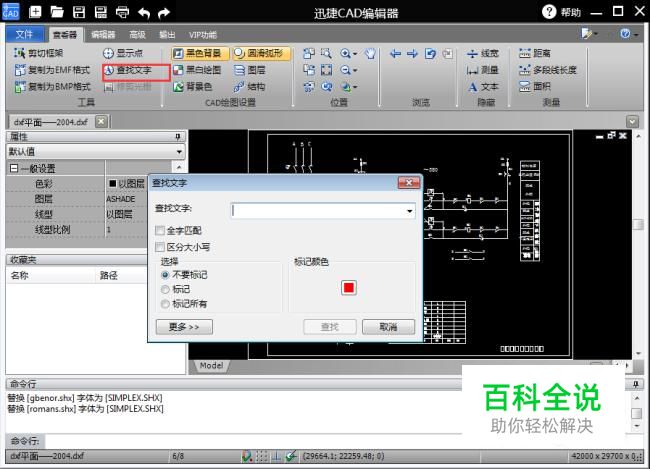650x469 pixels.
Task: Expand options with 更多 >> button
Action: [x=184, y=327]
